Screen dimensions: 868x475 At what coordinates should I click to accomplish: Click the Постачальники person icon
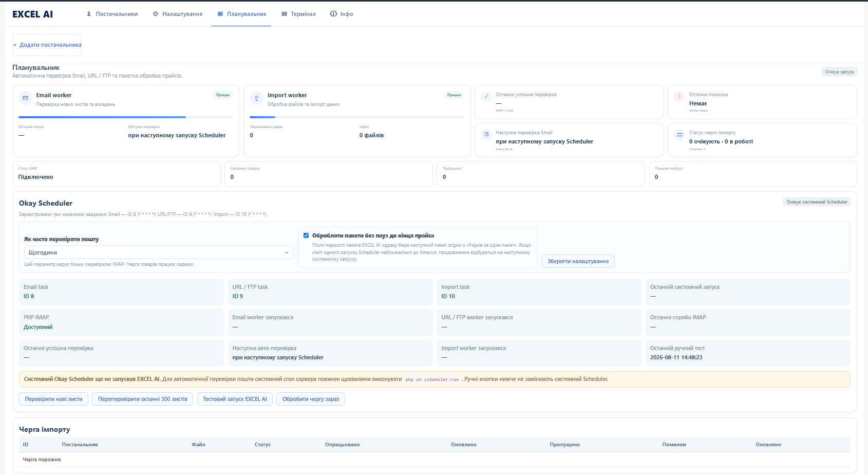[x=89, y=14]
